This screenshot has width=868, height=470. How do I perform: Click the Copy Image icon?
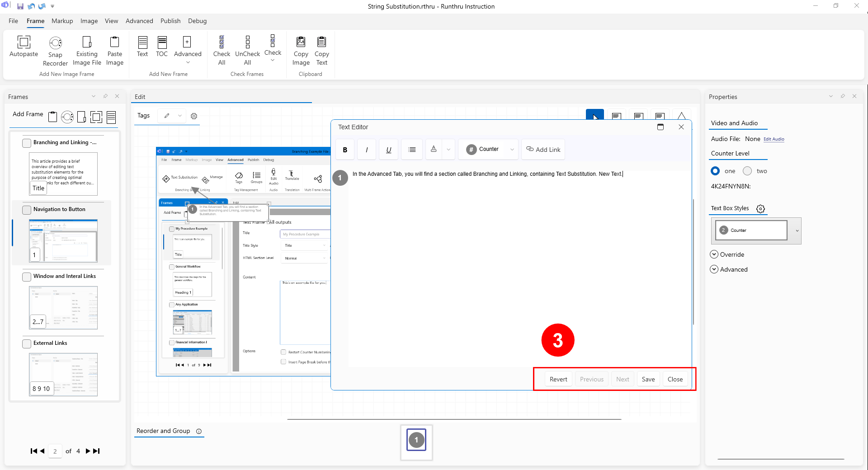pyautogui.click(x=301, y=42)
